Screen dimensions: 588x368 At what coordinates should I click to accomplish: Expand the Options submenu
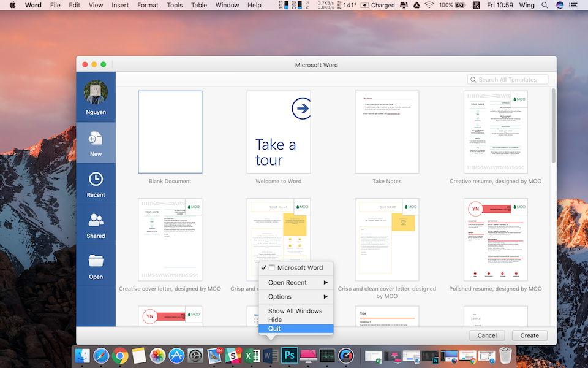296,297
